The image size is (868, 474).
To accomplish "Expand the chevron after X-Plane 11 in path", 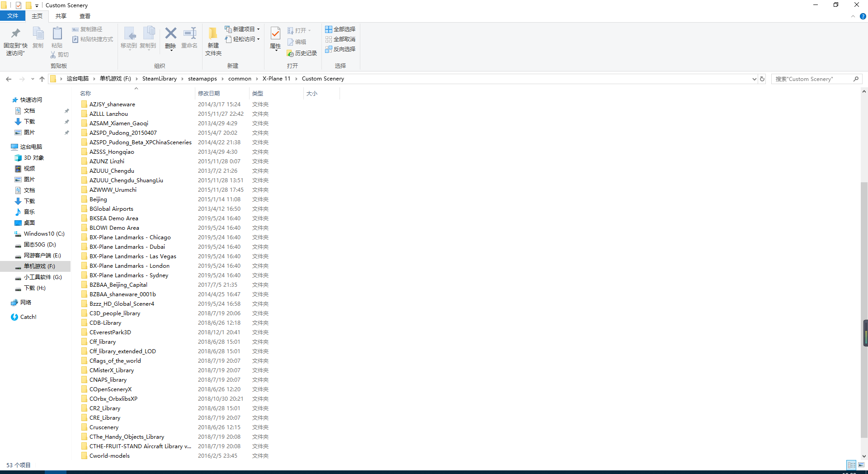I will click(x=296, y=79).
